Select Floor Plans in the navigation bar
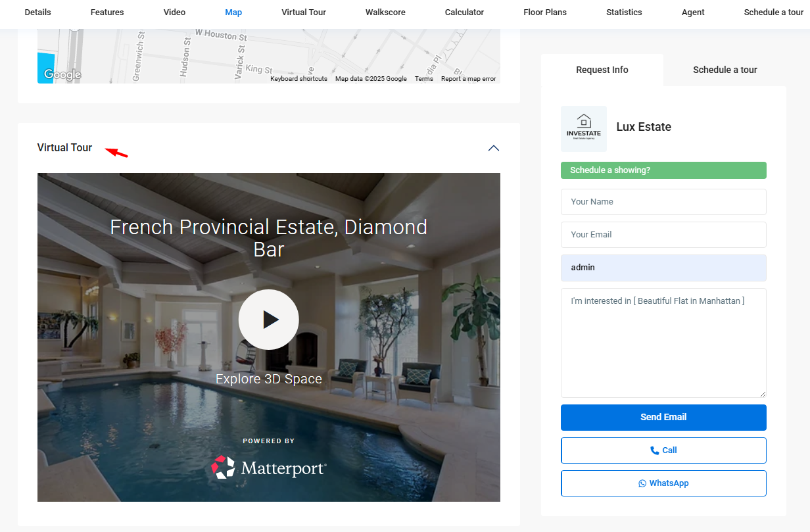810x532 pixels. click(x=545, y=12)
